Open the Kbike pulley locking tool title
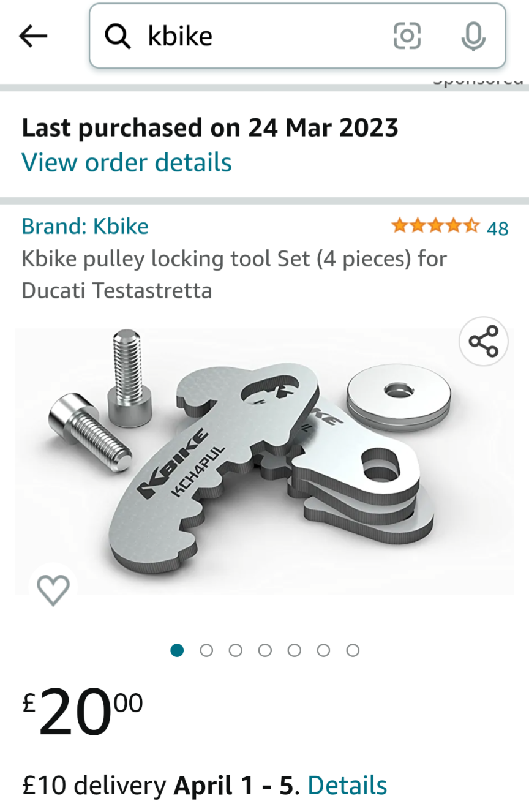This screenshot has width=529, height=812. [234, 274]
